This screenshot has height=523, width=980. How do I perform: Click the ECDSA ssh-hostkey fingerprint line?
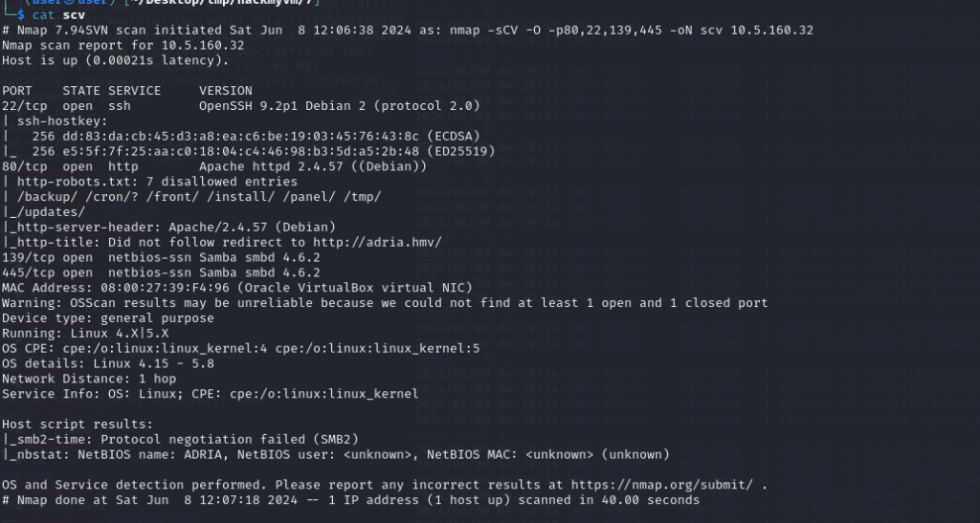tap(241, 136)
